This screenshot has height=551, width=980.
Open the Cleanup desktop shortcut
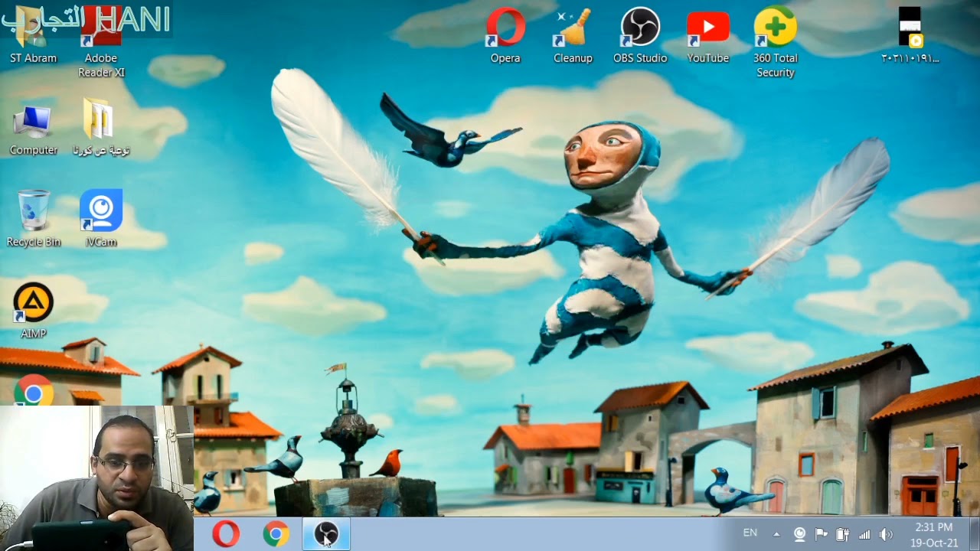tap(573, 36)
